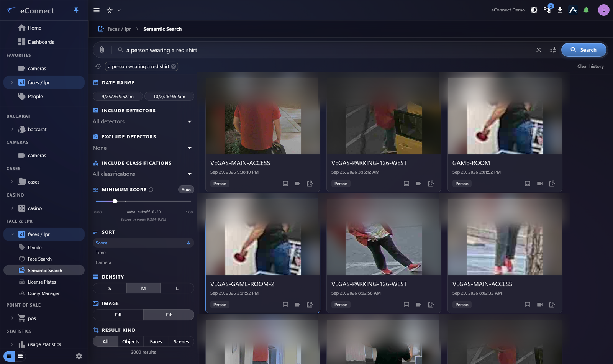613x364 pixels.
Task: Click the minimum score slider handle
Action: (115, 201)
